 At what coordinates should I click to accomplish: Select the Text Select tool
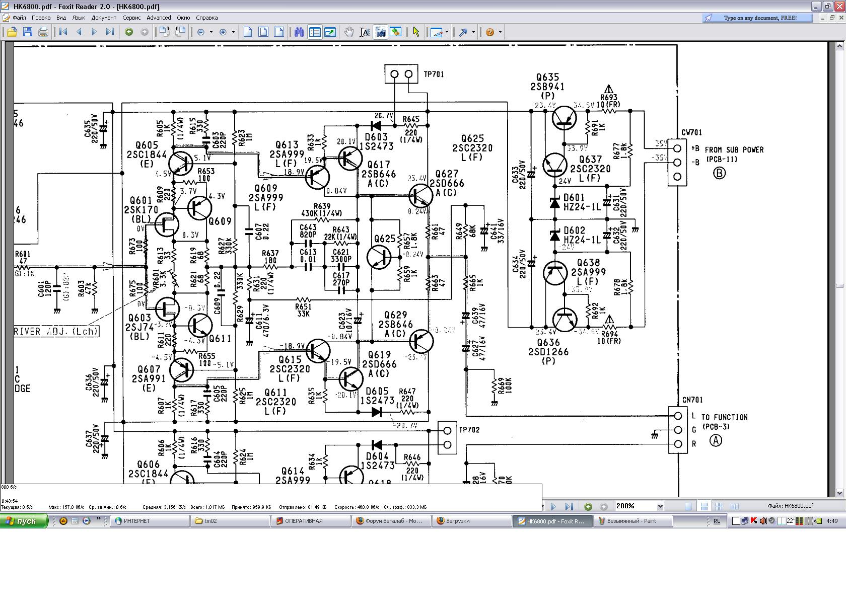tap(365, 32)
